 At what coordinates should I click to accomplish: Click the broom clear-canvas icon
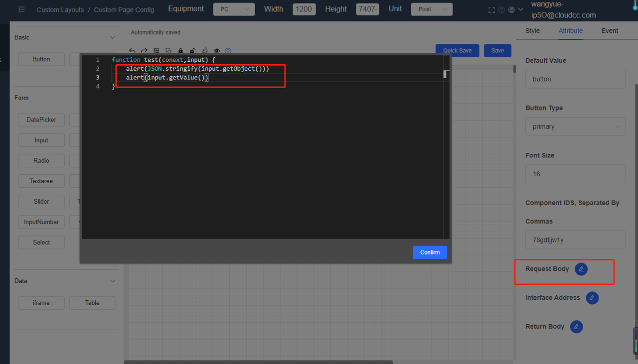pos(204,51)
